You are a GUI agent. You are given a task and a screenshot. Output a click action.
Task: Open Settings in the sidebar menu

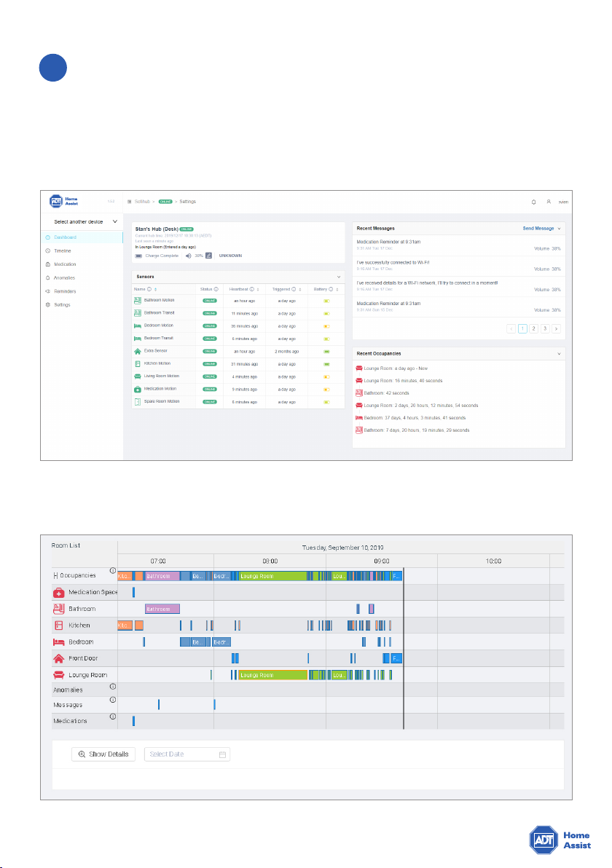click(62, 305)
